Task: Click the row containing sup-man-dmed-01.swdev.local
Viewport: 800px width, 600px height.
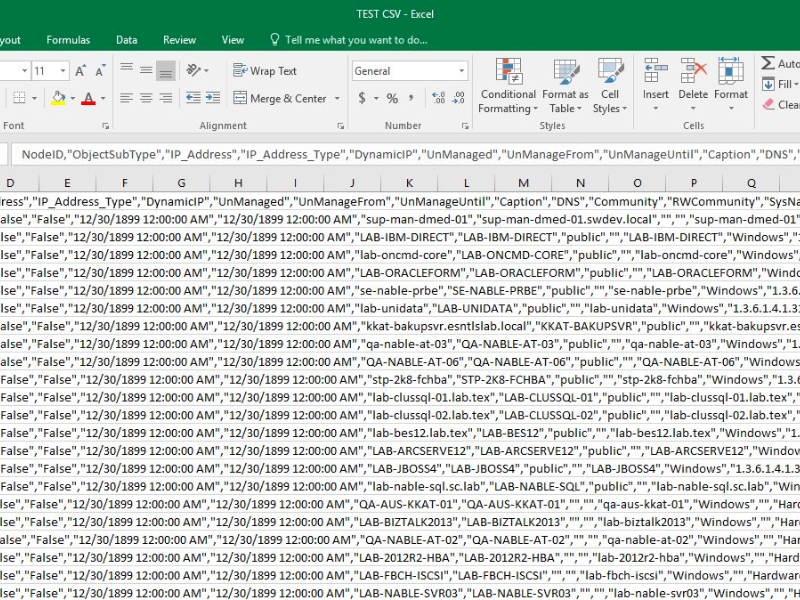Action: [x=400, y=219]
